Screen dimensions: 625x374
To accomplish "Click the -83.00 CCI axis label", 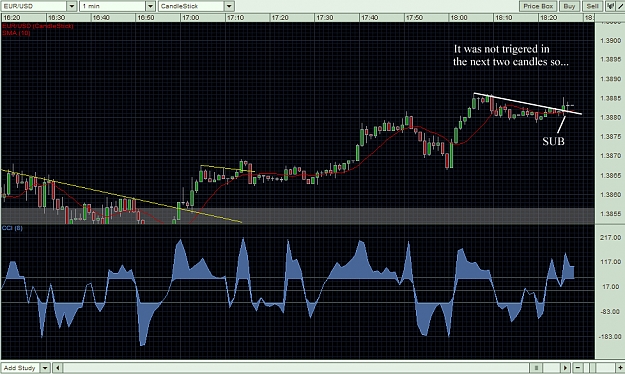I will [x=610, y=312].
